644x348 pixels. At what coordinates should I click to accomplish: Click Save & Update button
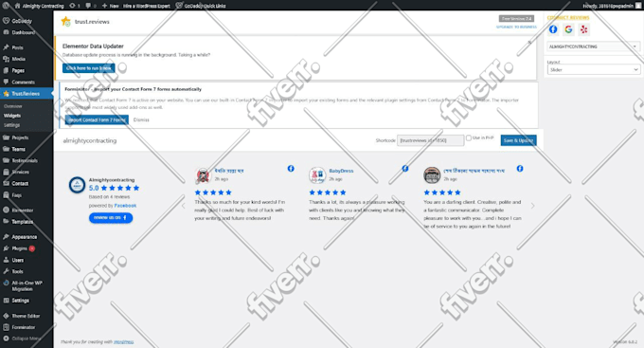pos(518,140)
